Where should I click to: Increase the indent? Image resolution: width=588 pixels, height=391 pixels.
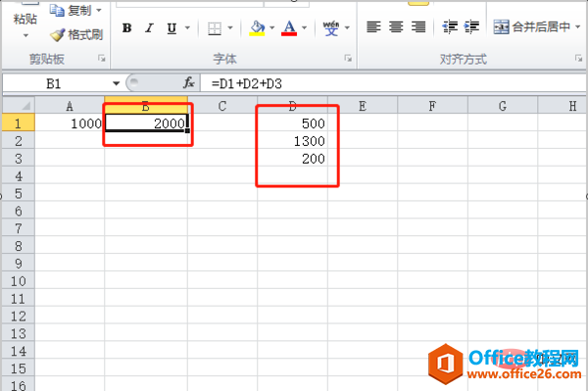(471, 27)
